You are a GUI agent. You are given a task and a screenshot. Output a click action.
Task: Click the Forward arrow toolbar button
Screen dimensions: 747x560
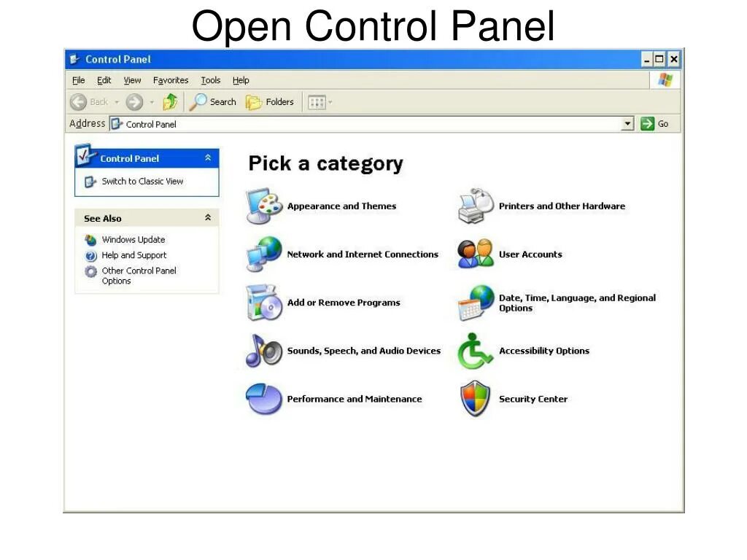tap(134, 102)
